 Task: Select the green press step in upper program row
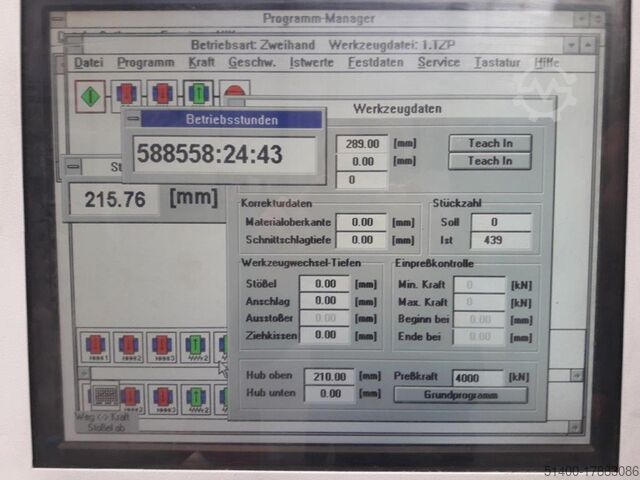coord(194,347)
